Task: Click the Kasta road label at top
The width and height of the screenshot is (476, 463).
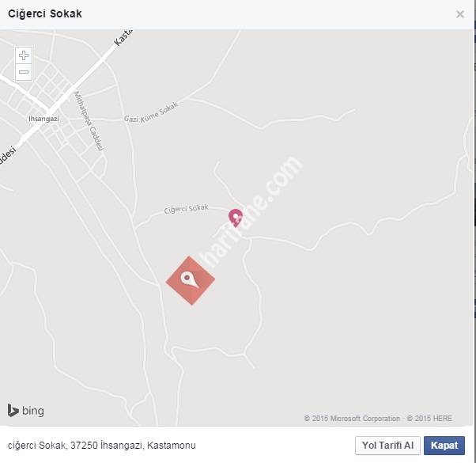Action: 124,37
